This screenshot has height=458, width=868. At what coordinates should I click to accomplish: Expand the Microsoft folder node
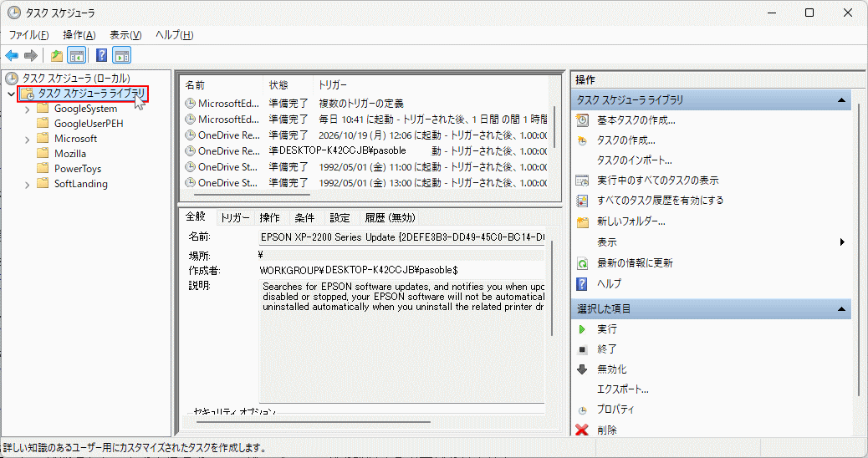(27, 140)
